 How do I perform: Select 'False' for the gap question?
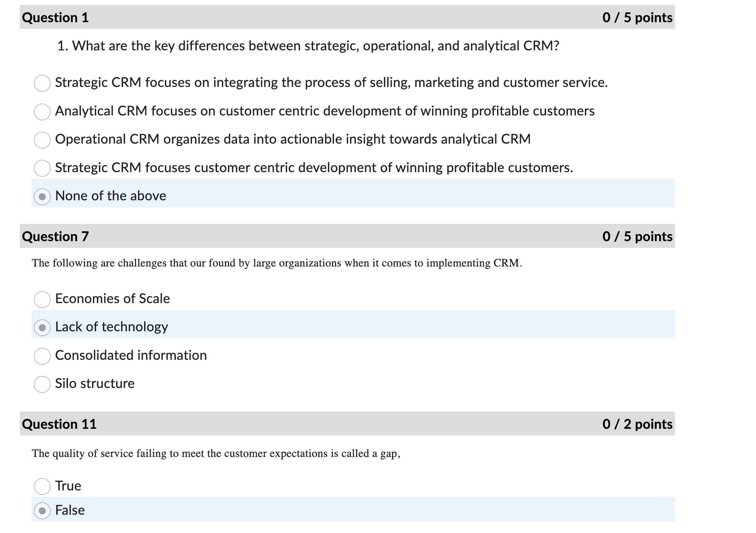pos(42,512)
